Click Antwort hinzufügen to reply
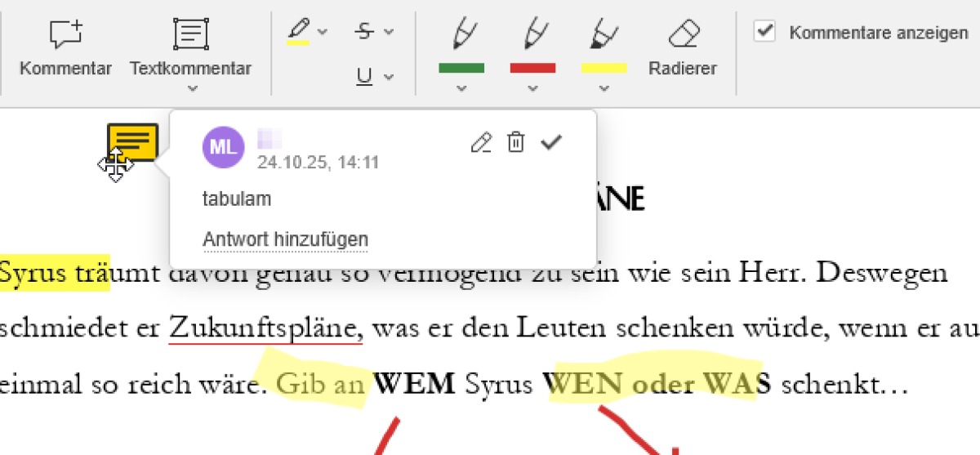 (285, 240)
